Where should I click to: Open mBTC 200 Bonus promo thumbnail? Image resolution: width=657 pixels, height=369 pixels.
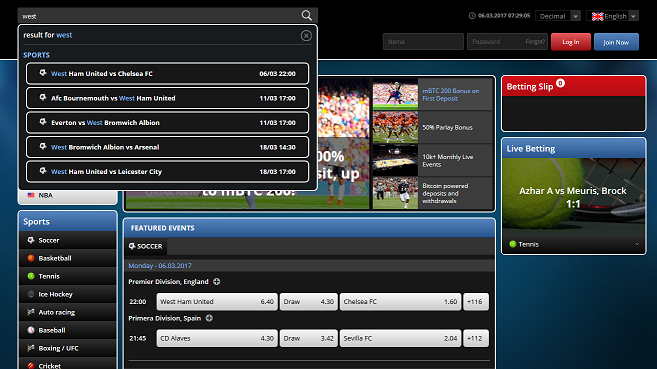pyautogui.click(x=395, y=95)
